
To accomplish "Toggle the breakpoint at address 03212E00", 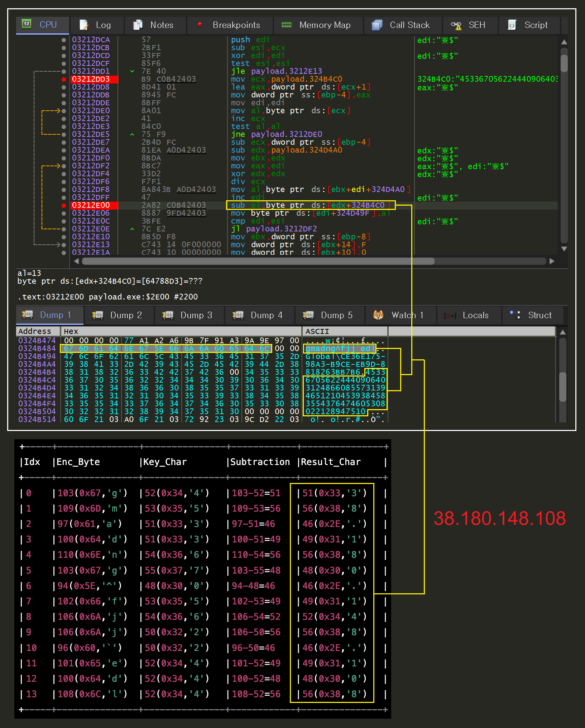I will (x=64, y=205).
